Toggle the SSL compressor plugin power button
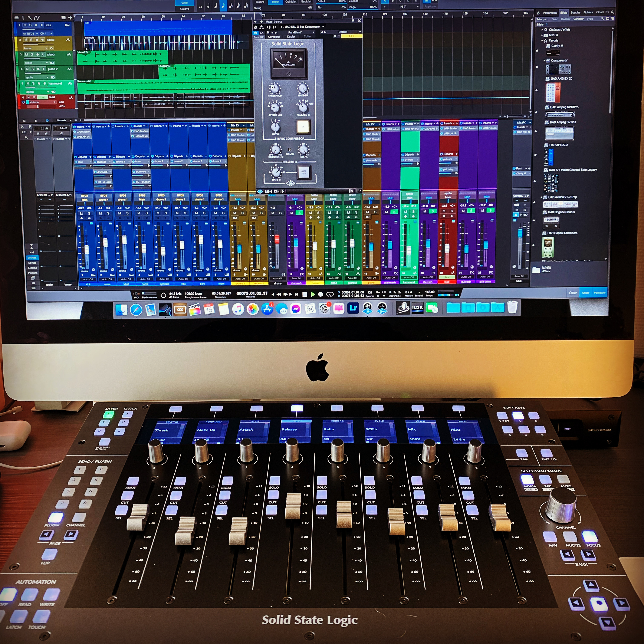The image size is (644, 644). [x=256, y=33]
